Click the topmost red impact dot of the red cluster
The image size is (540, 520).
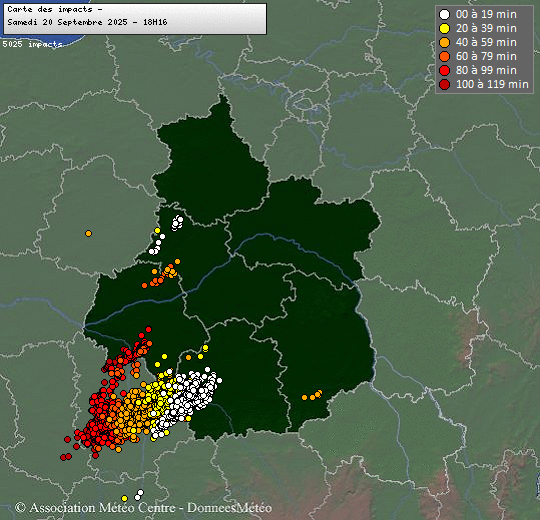coord(148,329)
